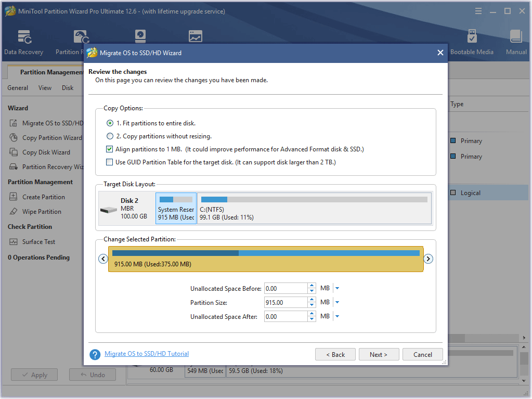Select Create Partition in sidebar
The width and height of the screenshot is (532, 399).
pos(44,197)
